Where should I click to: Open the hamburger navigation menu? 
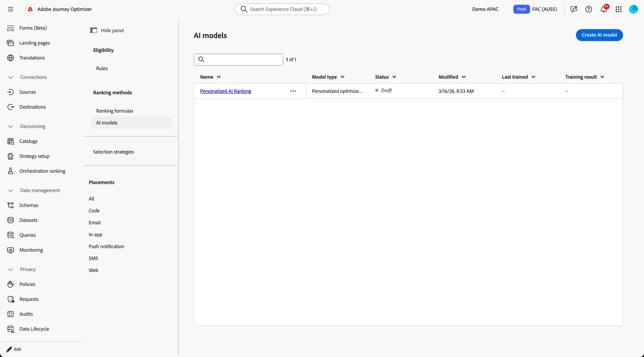[x=10, y=9]
